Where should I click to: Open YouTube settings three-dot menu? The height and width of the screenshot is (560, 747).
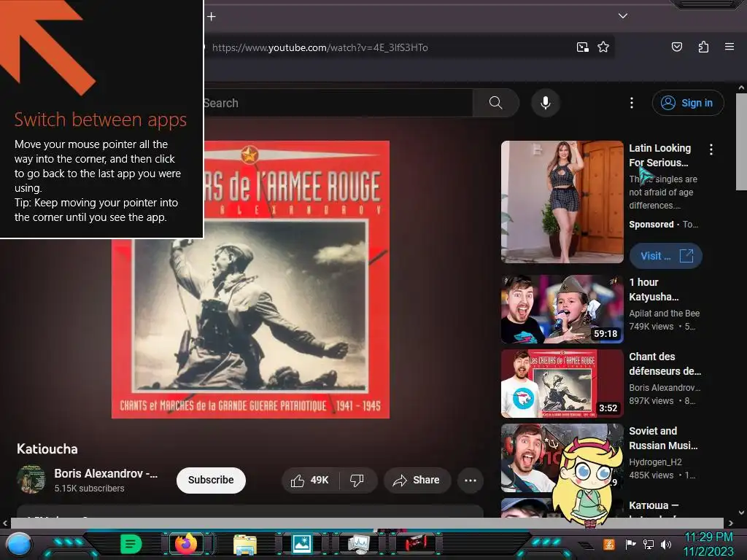click(x=632, y=103)
